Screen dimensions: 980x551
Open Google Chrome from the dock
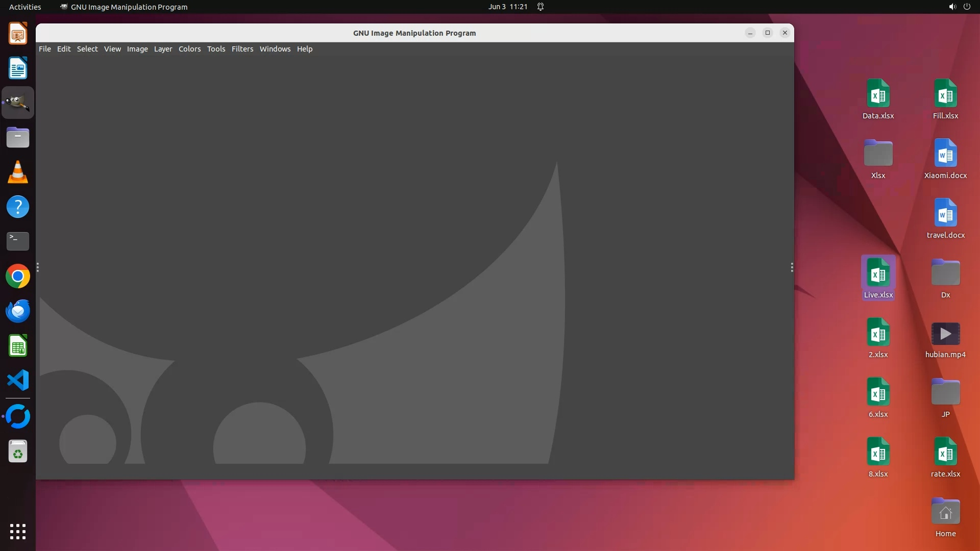[x=18, y=277]
